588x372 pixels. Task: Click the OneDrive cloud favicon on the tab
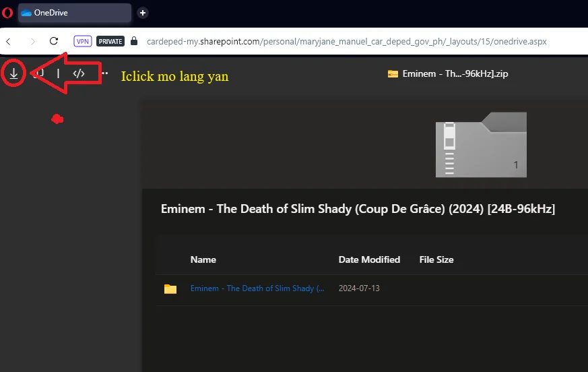(x=26, y=13)
